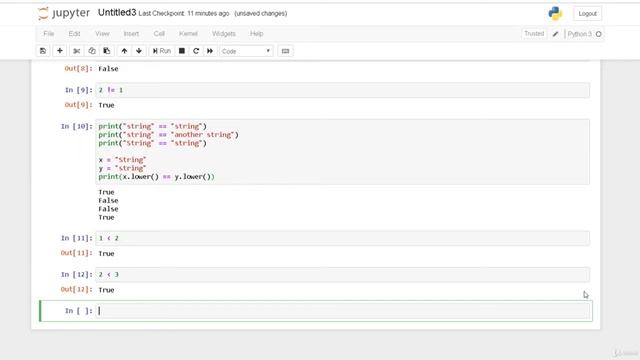Click Out[11] True output text
The height and width of the screenshot is (360, 640).
tap(106, 253)
